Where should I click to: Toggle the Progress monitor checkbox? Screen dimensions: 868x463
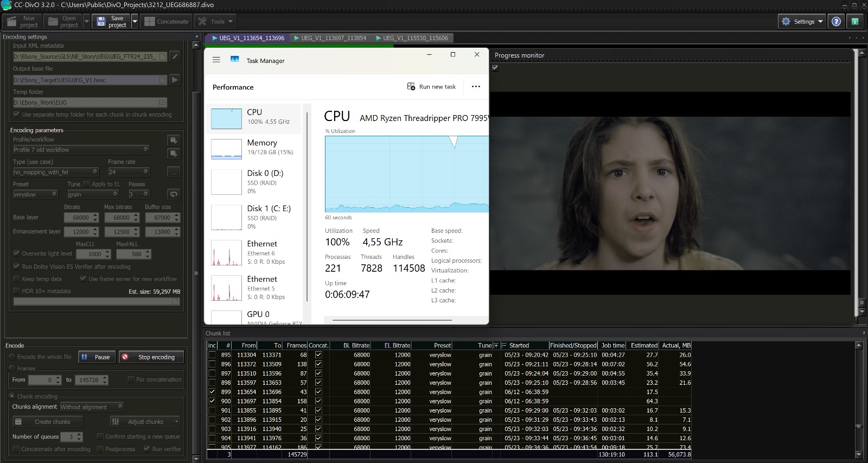(x=495, y=68)
